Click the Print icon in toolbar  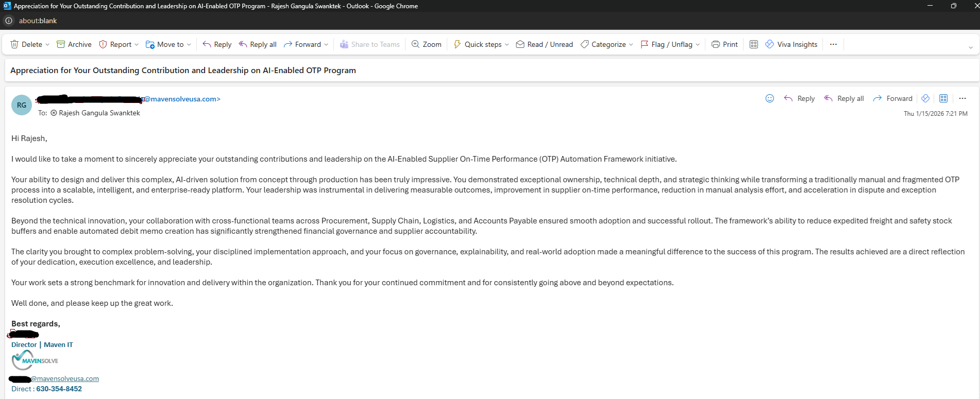pyautogui.click(x=716, y=44)
